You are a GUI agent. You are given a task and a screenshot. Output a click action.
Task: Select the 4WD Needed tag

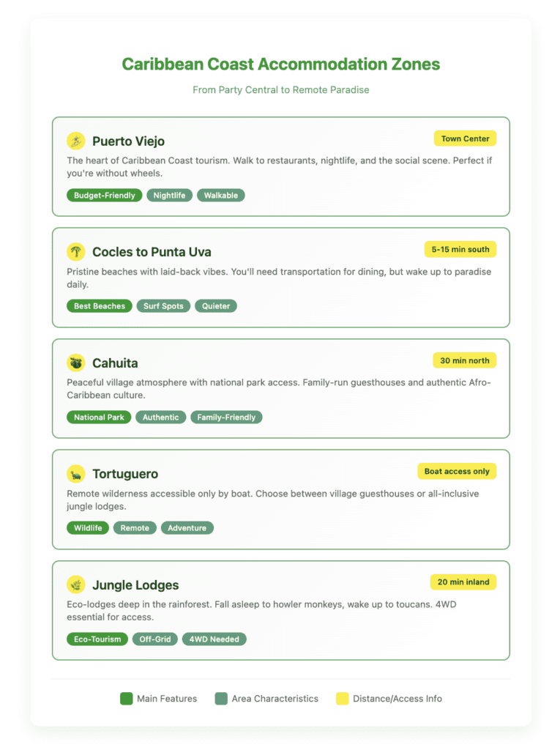pyautogui.click(x=214, y=639)
